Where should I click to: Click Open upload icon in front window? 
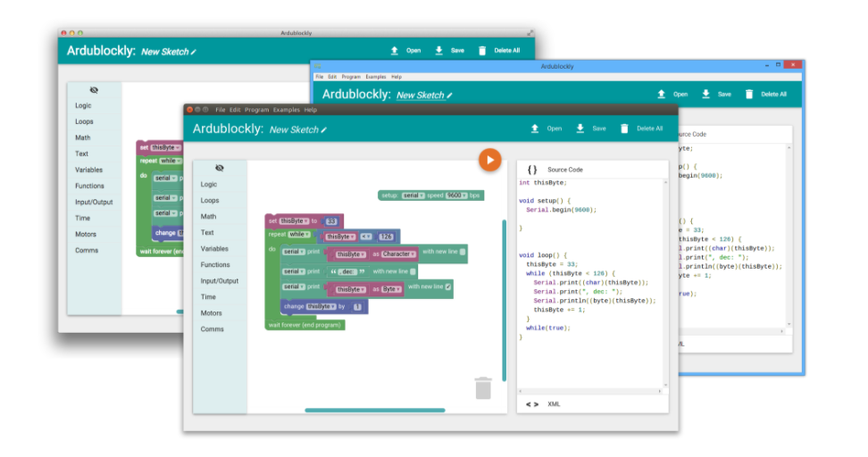535,129
